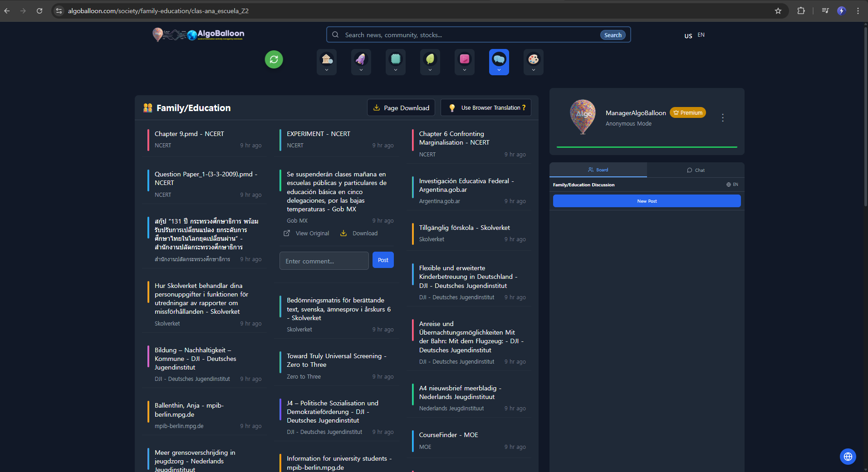This screenshot has height=472, width=868.
Task: Open the three-dot menu beside ManagerAlgoBalloon
Action: [x=722, y=117]
